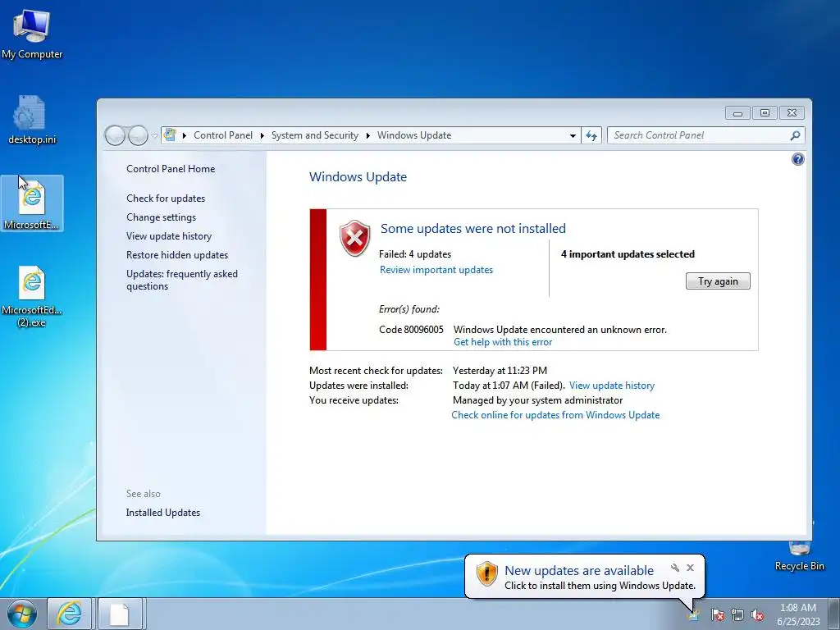Screen dimensions: 840x630
Task: Open the Action Center flag tray icon
Action: [718, 614]
